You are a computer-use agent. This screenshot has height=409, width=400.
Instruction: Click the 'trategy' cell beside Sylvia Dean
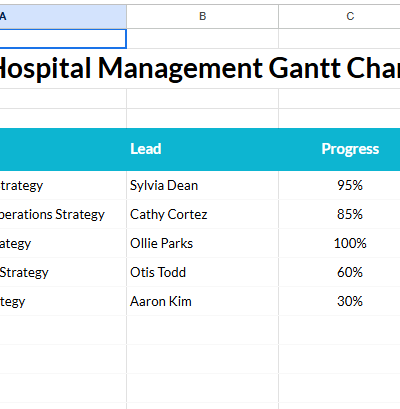coord(63,185)
